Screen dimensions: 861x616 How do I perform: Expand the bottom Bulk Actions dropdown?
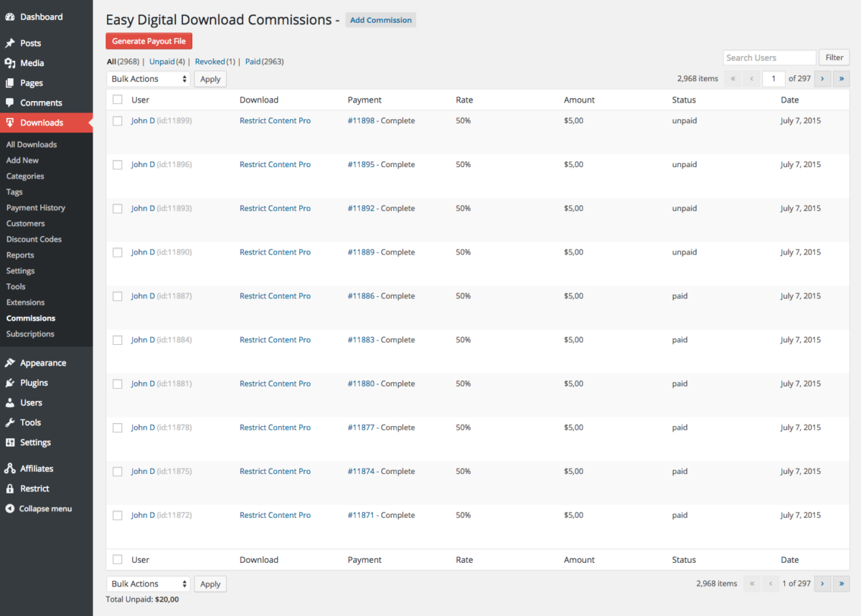pyautogui.click(x=149, y=584)
